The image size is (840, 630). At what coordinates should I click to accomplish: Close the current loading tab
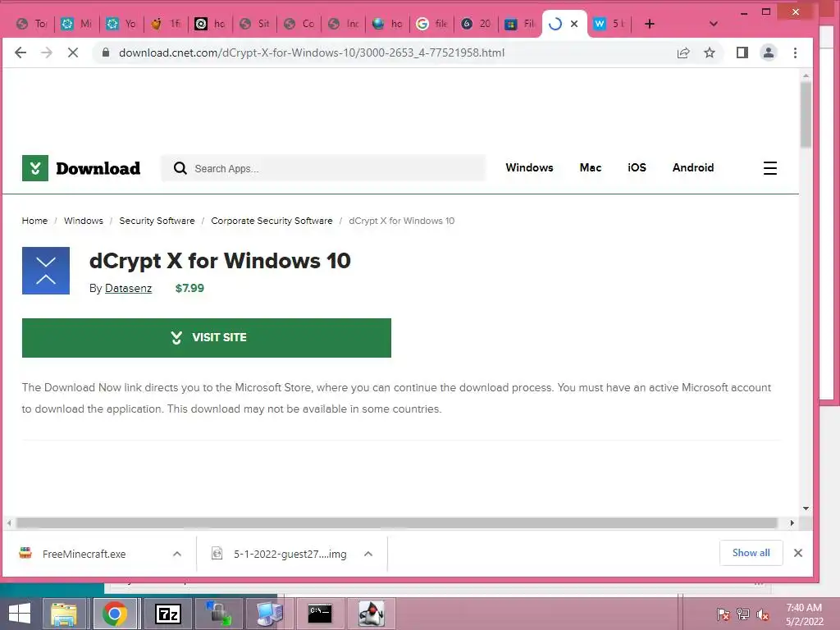coord(574,24)
